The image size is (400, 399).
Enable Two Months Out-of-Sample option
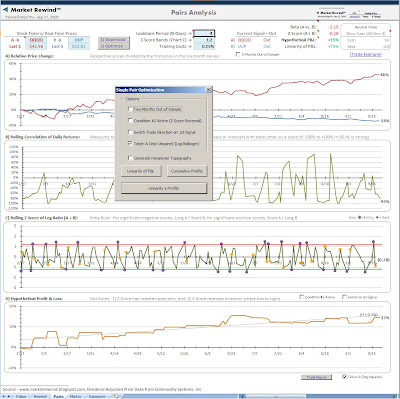130,109
